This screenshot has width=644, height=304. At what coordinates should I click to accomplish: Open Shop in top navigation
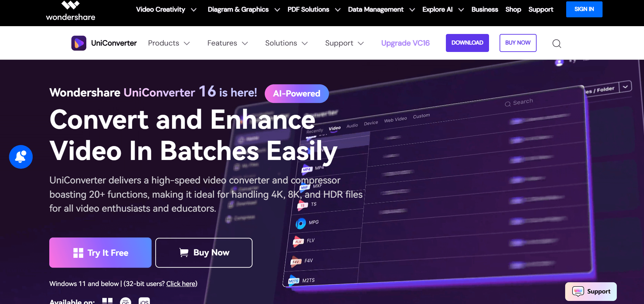(x=513, y=10)
